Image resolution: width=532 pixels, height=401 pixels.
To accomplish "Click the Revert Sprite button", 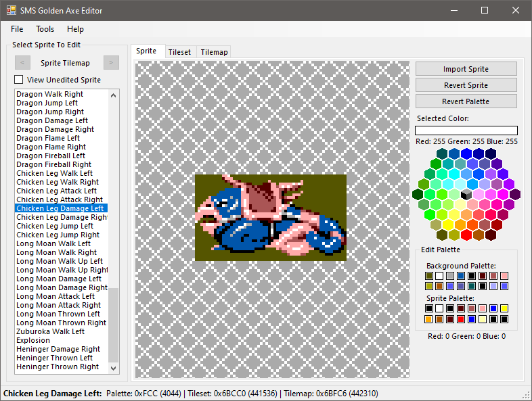I will click(466, 85).
